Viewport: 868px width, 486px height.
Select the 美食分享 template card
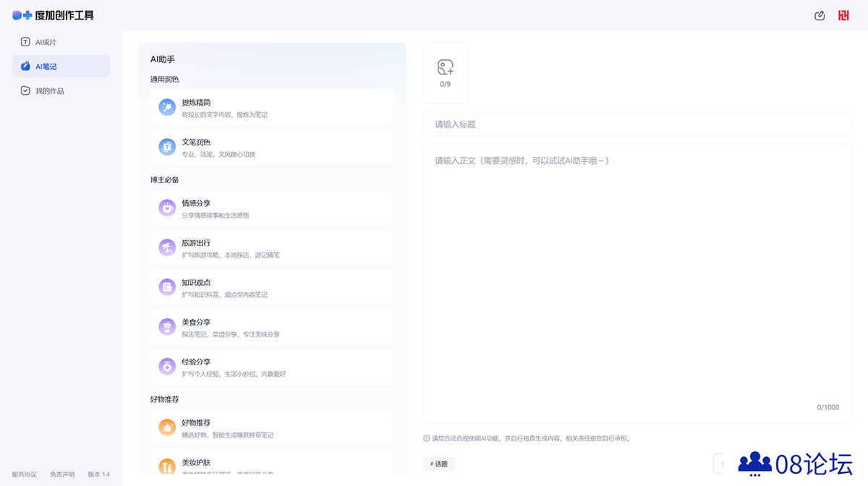point(272,328)
